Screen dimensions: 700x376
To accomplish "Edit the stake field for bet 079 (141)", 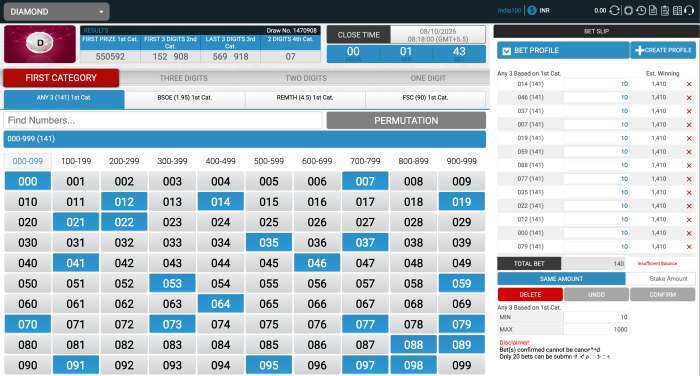I will [596, 246].
